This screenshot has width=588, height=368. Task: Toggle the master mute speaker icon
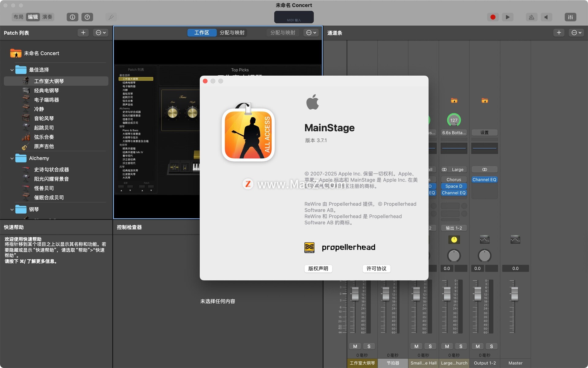click(546, 17)
